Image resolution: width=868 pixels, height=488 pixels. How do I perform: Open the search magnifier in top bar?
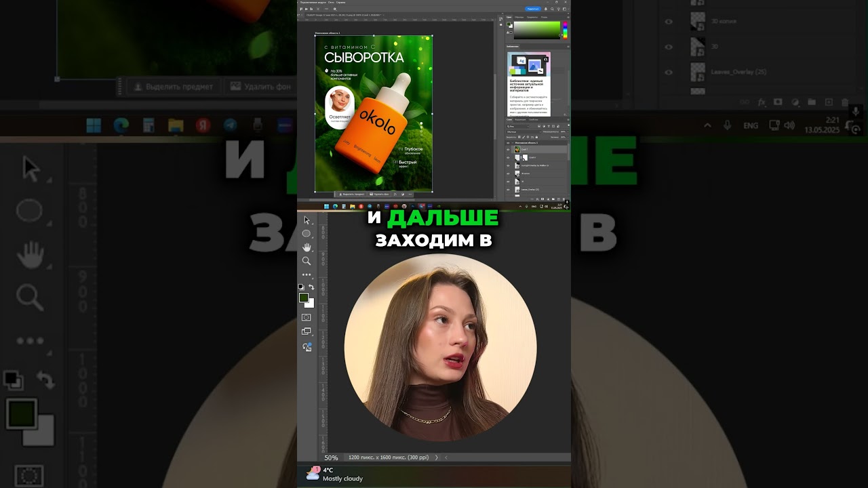[552, 9]
